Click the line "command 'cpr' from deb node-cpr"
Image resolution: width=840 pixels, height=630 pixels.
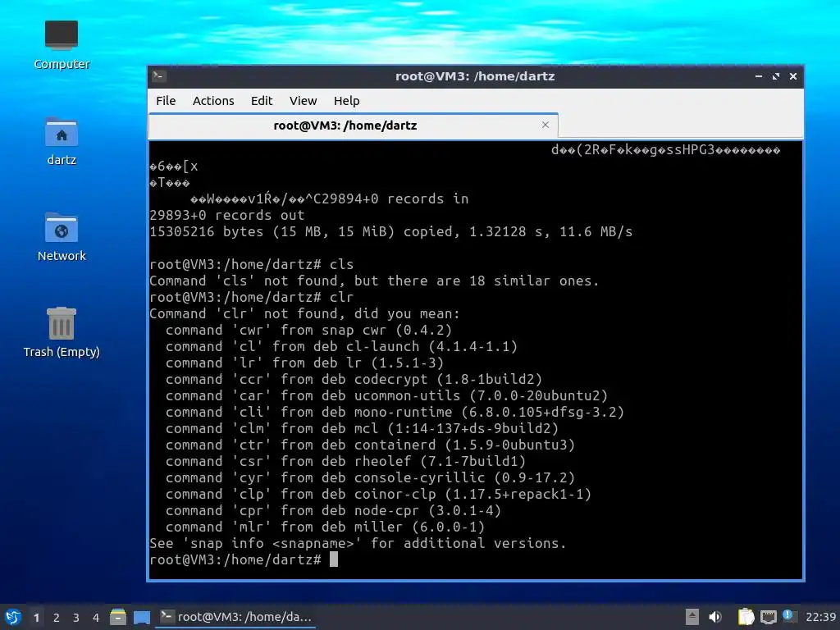click(333, 510)
